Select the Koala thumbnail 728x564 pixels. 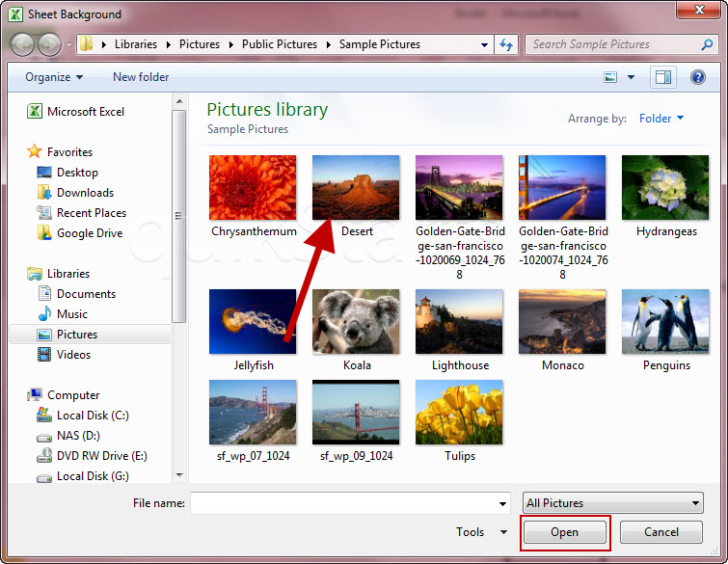356,321
